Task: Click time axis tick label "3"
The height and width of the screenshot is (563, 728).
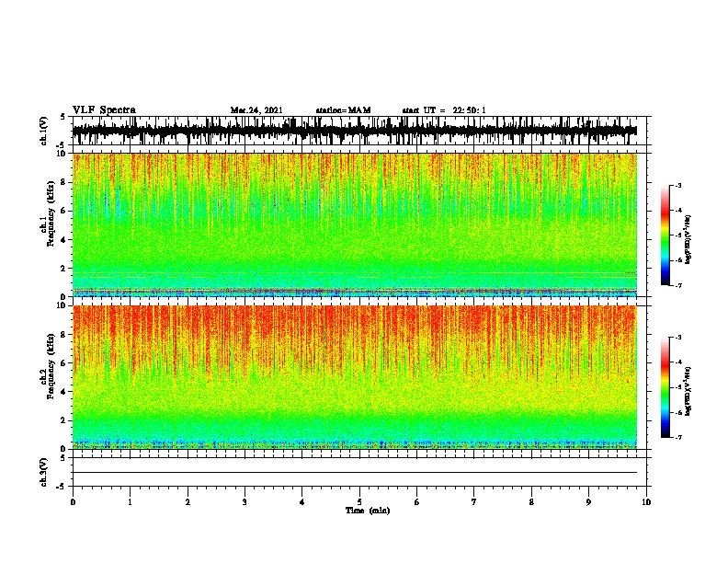Action: coord(245,502)
